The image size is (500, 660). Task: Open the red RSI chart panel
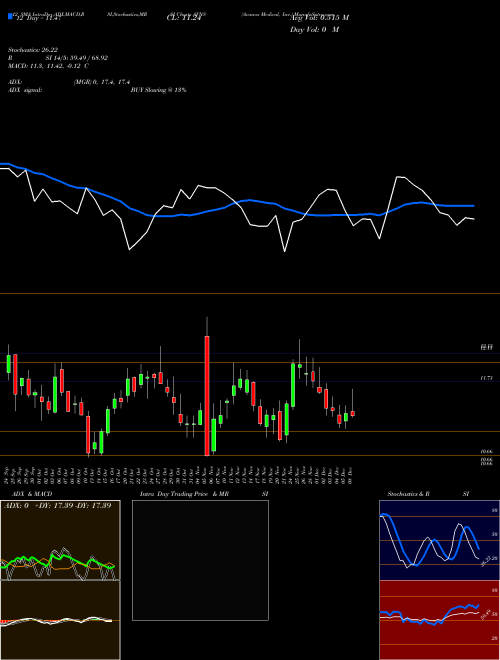tap(439, 620)
